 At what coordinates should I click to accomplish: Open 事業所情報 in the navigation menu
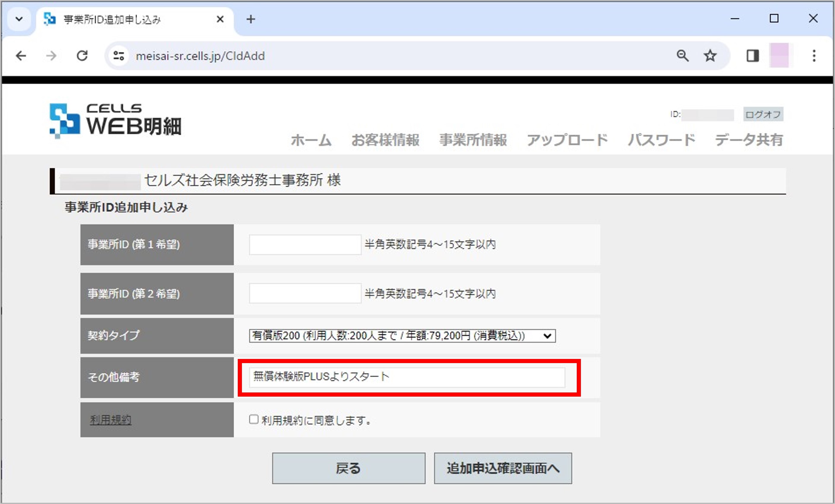473,139
